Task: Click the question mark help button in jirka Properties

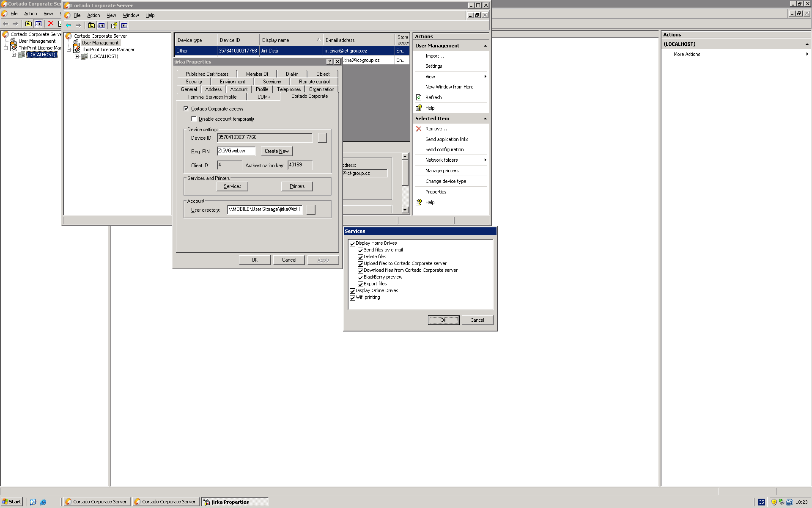Action: (x=330, y=62)
